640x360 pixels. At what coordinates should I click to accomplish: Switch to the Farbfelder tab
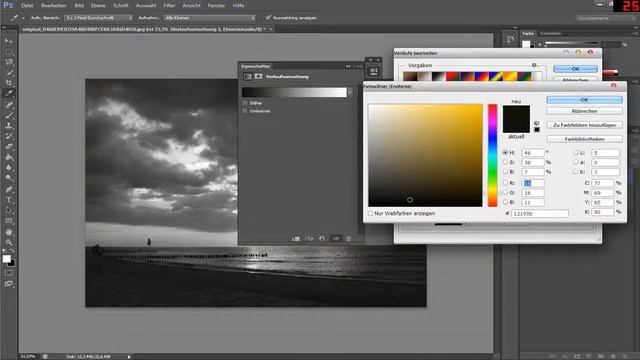click(x=551, y=33)
